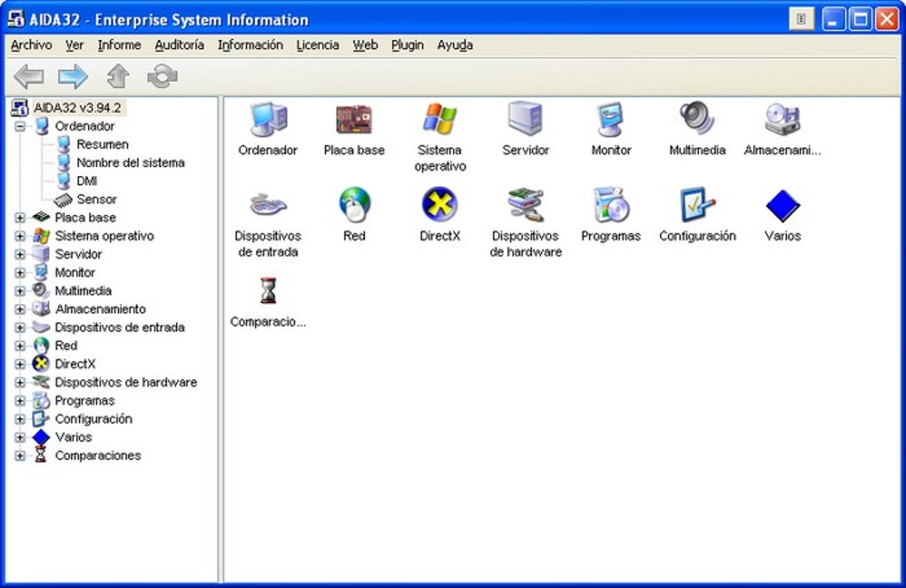Open the Web menu
This screenshot has width=906, height=588.
pyautogui.click(x=365, y=45)
